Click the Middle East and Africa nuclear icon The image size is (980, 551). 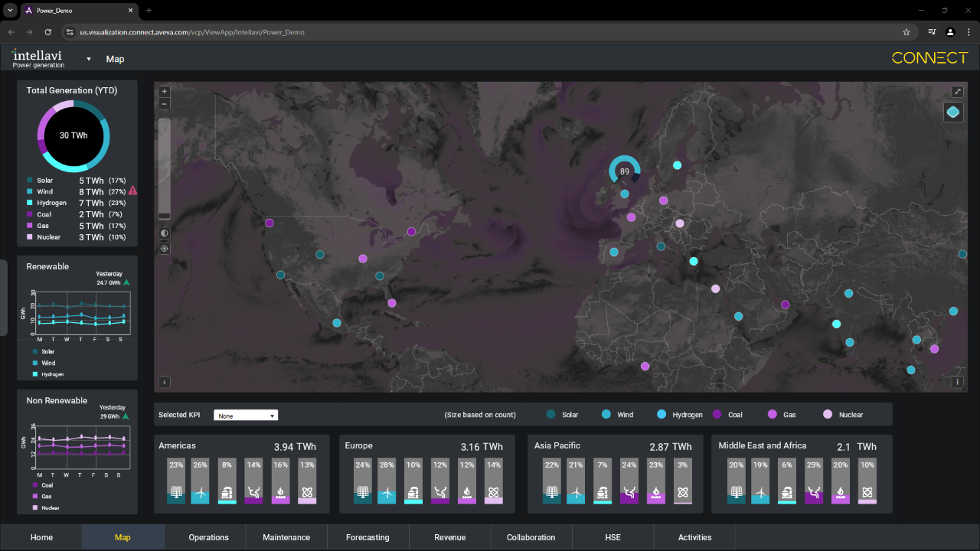click(x=867, y=492)
